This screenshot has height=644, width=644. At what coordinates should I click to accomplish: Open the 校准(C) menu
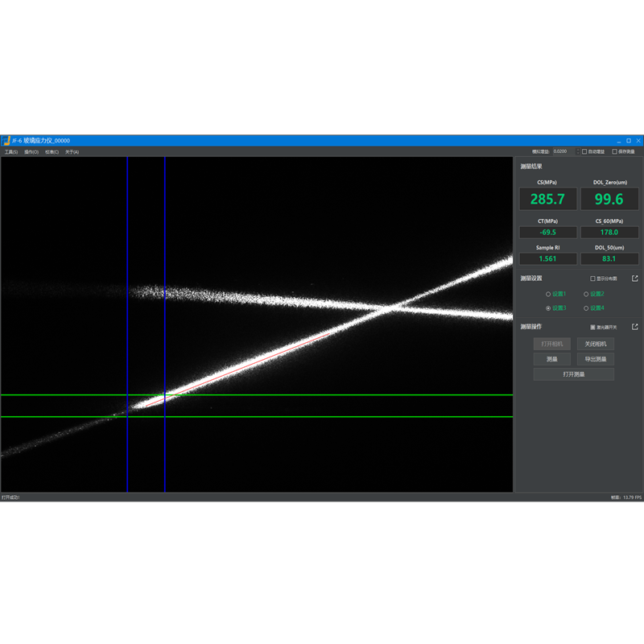[52, 152]
